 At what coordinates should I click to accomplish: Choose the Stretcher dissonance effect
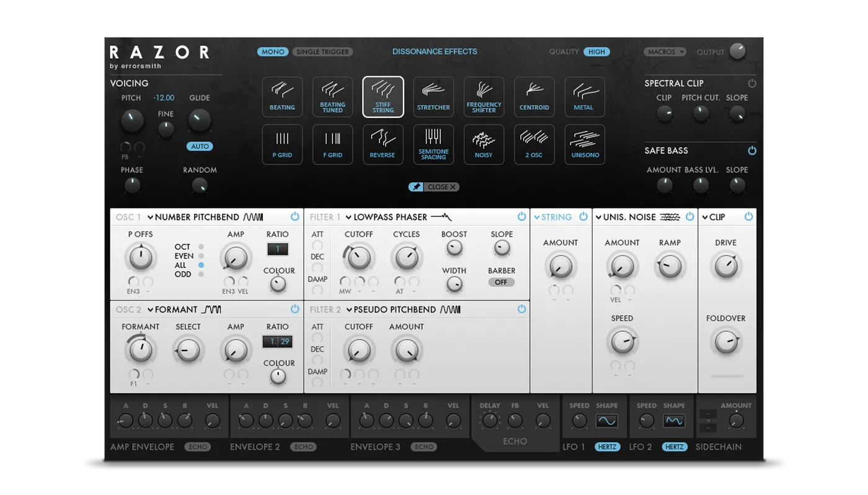[x=433, y=97]
